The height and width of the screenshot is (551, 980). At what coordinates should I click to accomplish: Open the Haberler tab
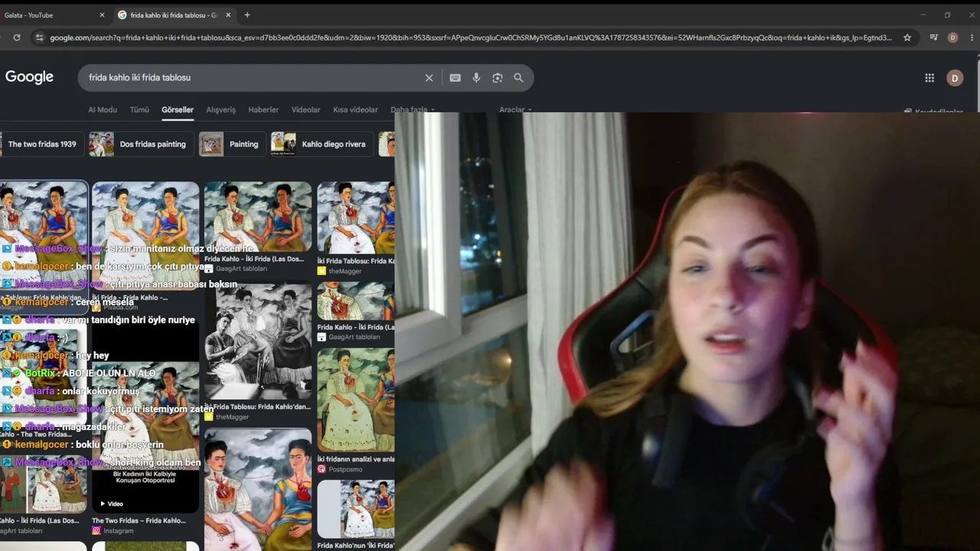click(x=263, y=110)
